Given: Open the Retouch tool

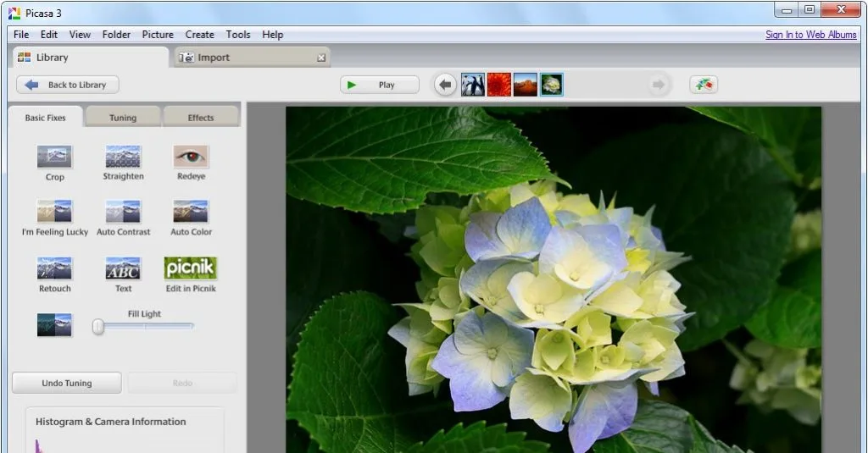Looking at the screenshot, I should [x=54, y=268].
